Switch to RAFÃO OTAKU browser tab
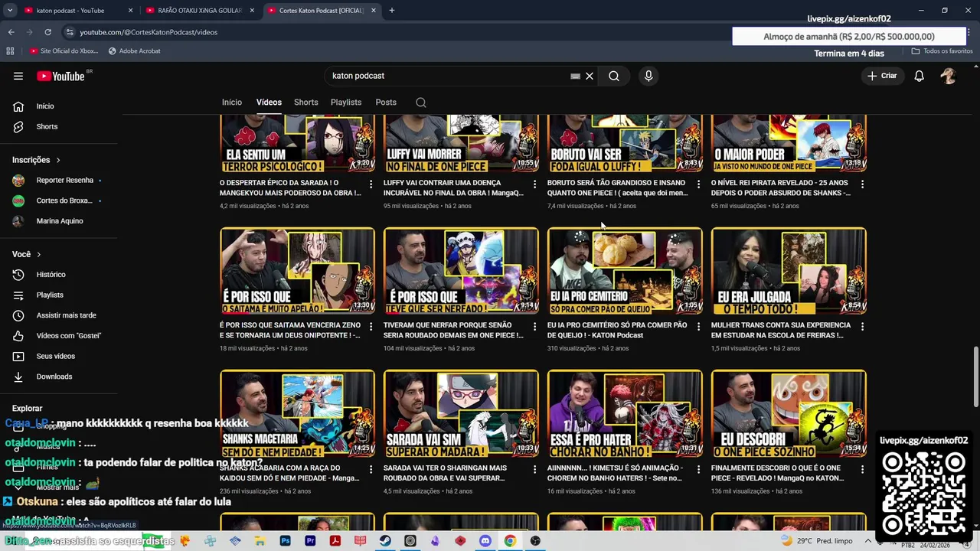 [200, 11]
